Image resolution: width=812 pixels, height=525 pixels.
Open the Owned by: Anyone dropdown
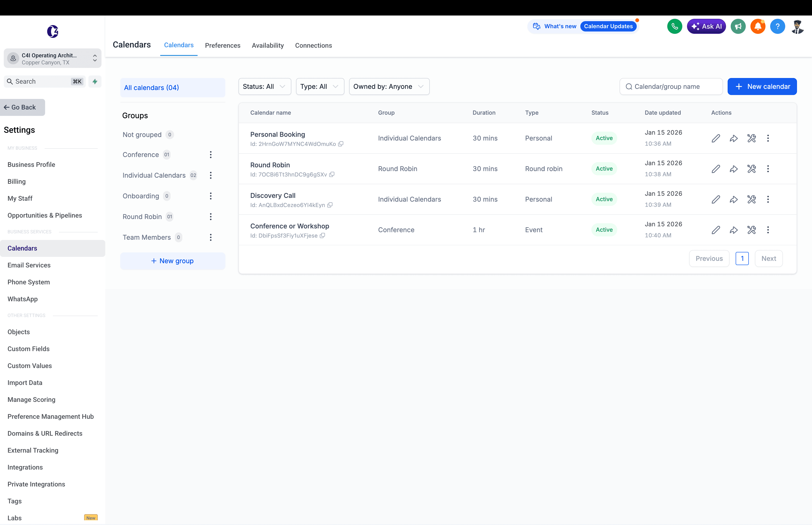click(389, 86)
